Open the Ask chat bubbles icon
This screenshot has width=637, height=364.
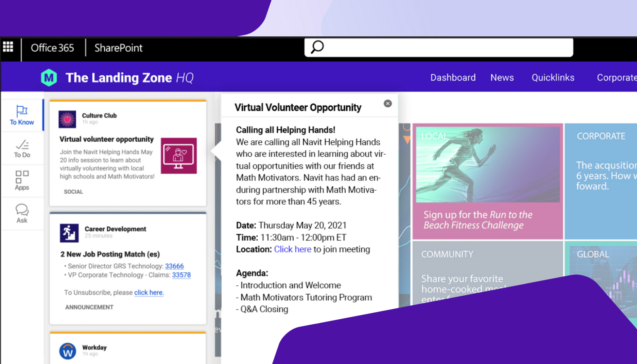pos(22,210)
